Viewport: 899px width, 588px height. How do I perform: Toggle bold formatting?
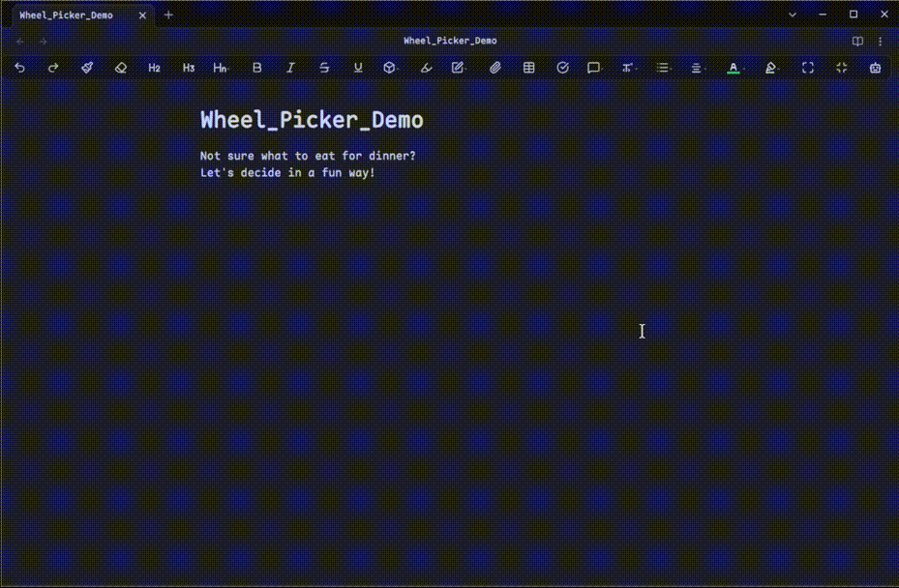tap(256, 68)
